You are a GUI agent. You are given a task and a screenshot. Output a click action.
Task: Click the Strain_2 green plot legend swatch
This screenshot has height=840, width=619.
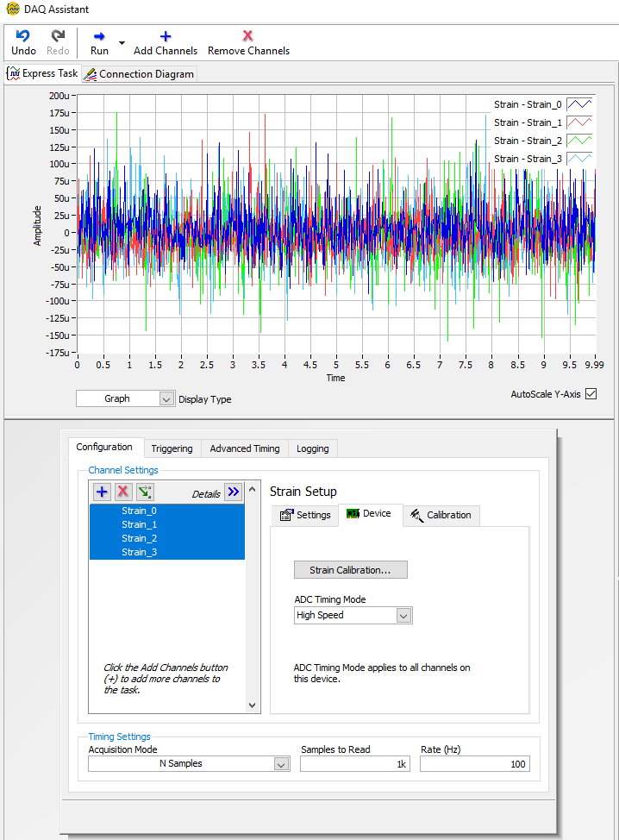(x=579, y=141)
